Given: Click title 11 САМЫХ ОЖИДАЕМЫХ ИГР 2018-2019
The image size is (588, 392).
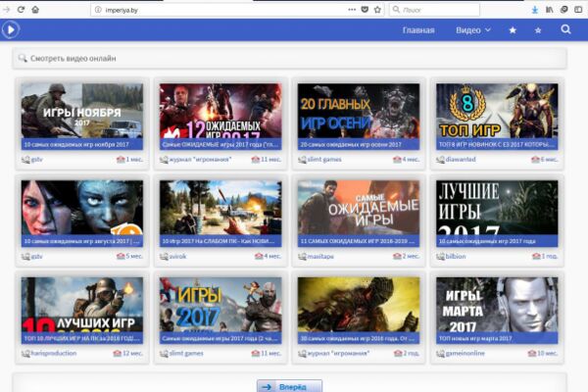Looking at the screenshot, I should 358,241.
